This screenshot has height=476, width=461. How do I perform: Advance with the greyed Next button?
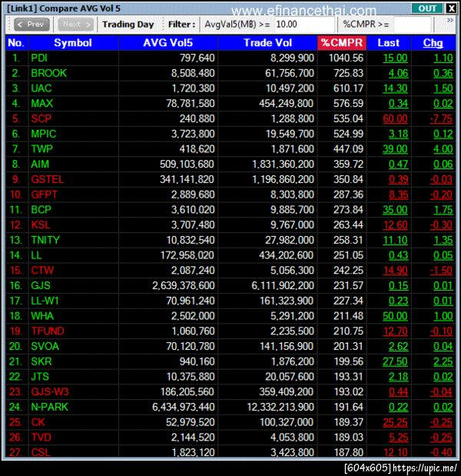[x=75, y=25]
